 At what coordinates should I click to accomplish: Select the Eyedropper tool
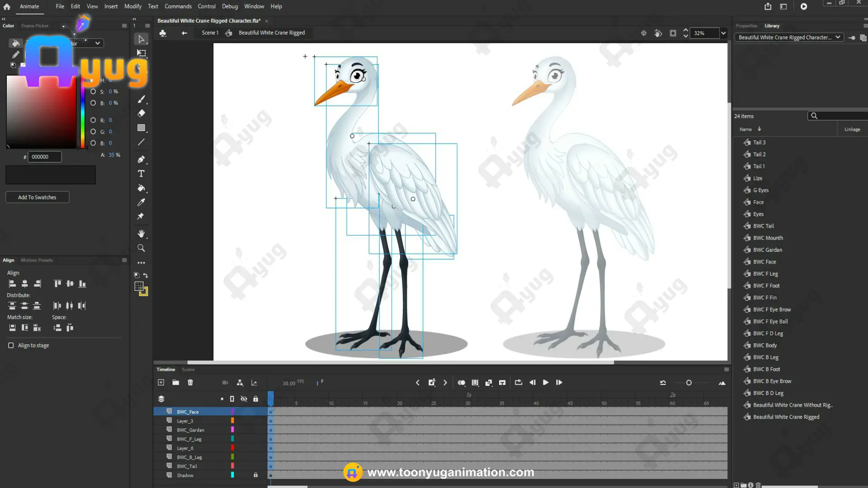point(141,202)
